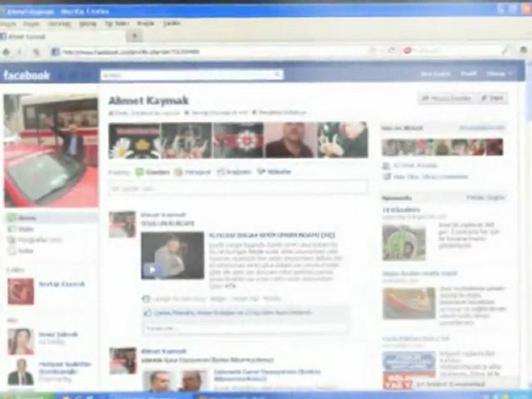The height and width of the screenshot is (399, 532).
Task: Click Sevtap Kaymak's red avatar thumbnail
Action: point(21,291)
